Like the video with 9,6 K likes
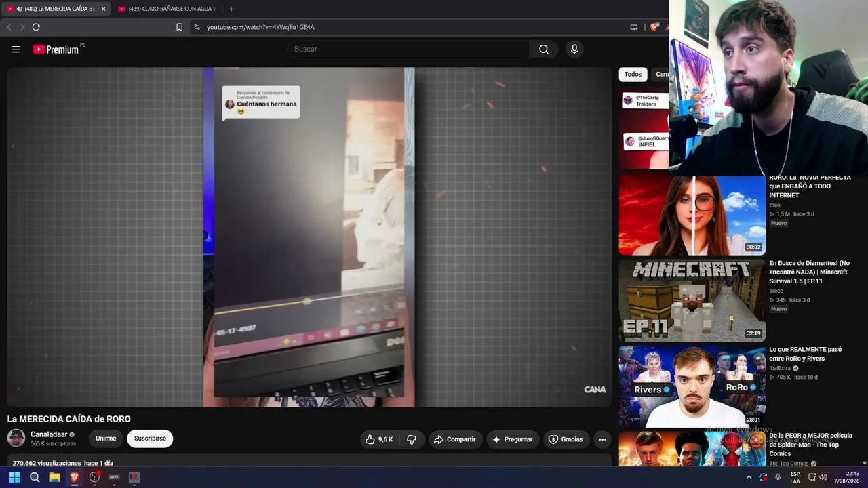This screenshot has height=488, width=868. [379, 439]
